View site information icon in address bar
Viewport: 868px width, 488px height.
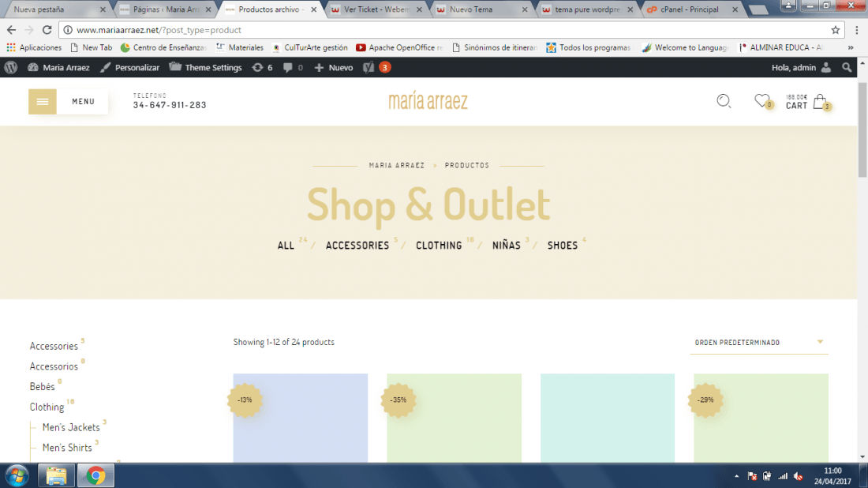point(68,30)
